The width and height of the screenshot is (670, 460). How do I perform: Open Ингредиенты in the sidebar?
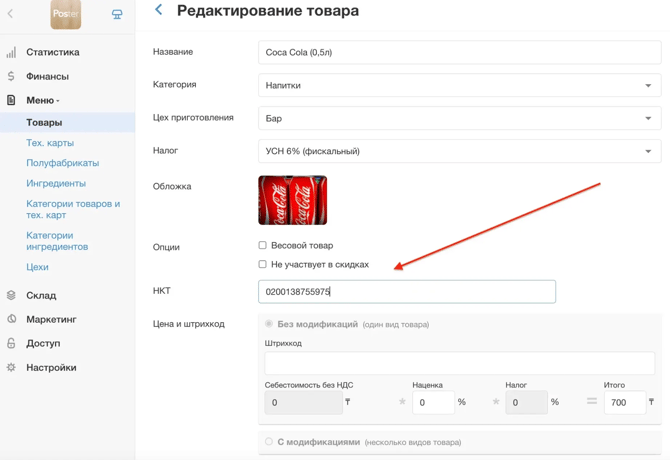[56, 184]
